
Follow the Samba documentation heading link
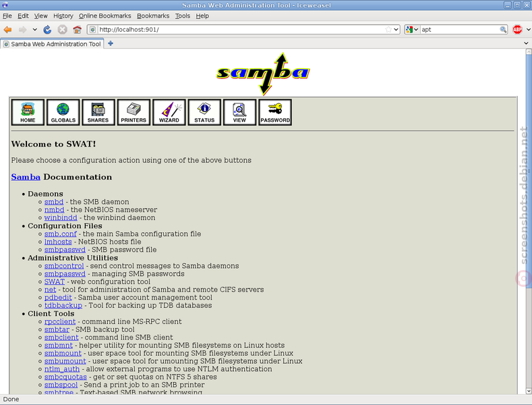pyautogui.click(x=26, y=177)
